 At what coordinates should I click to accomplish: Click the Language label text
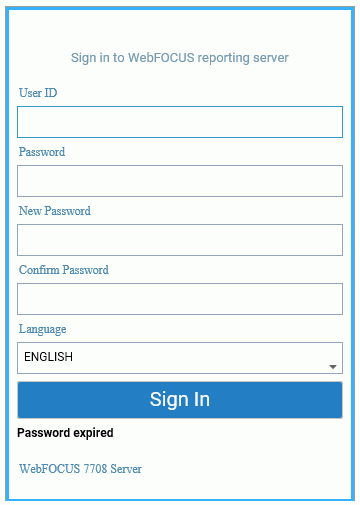[42, 329]
